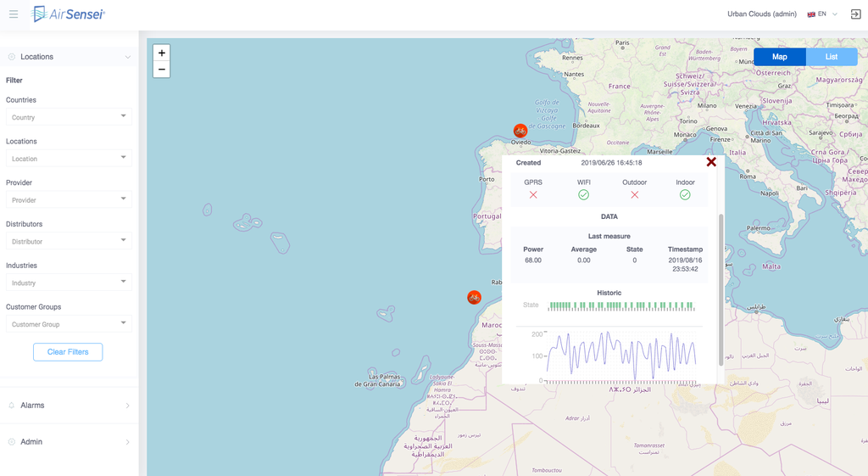The image size is (868, 476).
Task: Close the sensor details popup
Action: point(711,162)
